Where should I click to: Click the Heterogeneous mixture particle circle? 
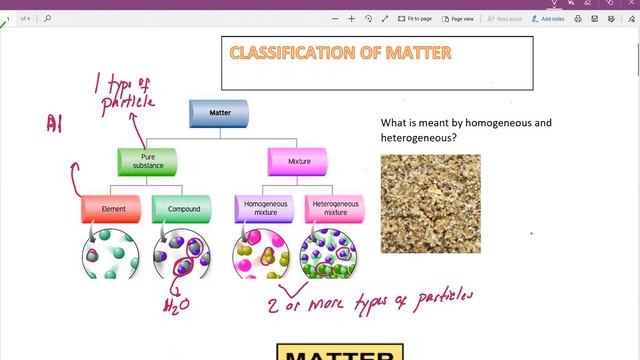click(328, 254)
